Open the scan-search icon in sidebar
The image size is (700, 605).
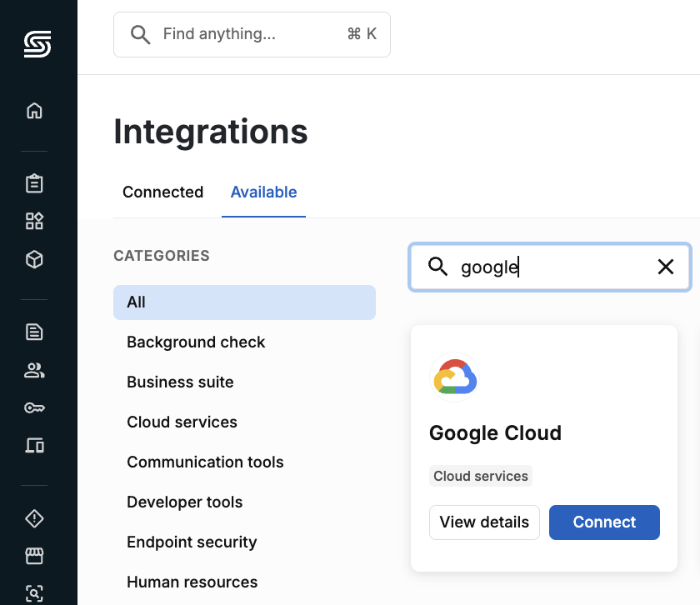[34, 593]
